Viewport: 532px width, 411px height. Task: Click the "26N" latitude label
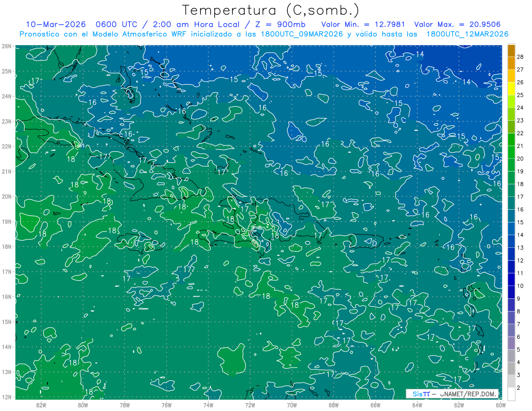click(6, 46)
